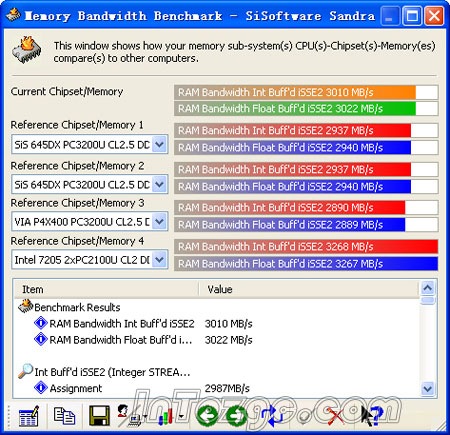The height and width of the screenshot is (435, 450).
Task: Expand Reference Chipset/Memory 1 dropdown
Action: [160, 144]
